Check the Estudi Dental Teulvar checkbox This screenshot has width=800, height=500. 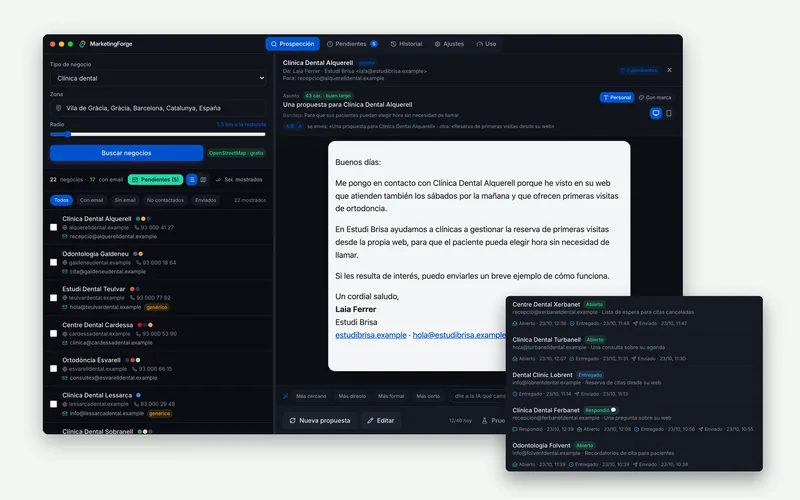54,297
